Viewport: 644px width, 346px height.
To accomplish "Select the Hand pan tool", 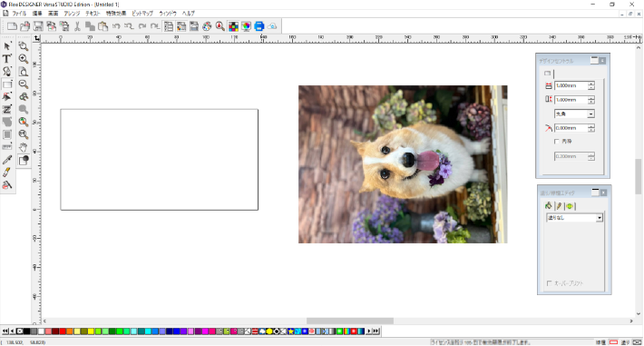I will [x=24, y=147].
